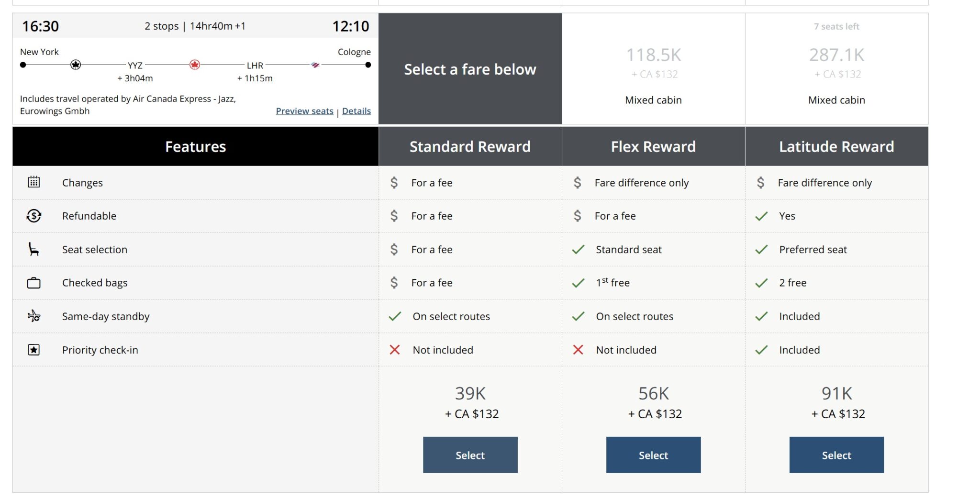Select the Standard Reward 39K fare
980x499 pixels.
(470, 455)
